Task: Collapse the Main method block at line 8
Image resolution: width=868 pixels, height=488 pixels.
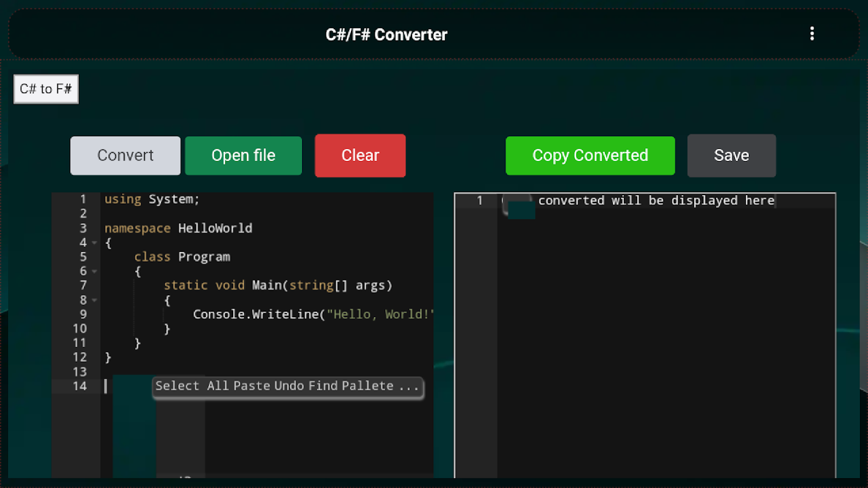Action: click(95, 300)
